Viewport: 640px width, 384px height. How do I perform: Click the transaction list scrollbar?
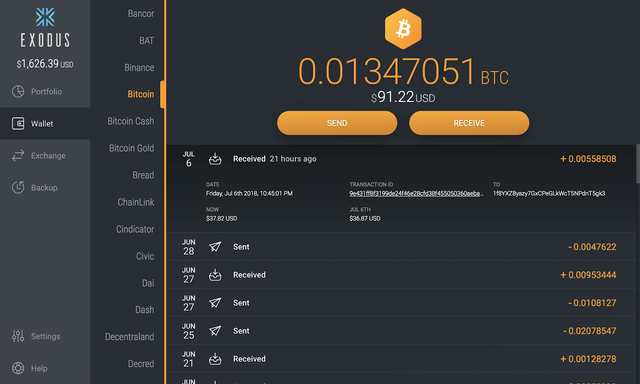click(x=638, y=164)
